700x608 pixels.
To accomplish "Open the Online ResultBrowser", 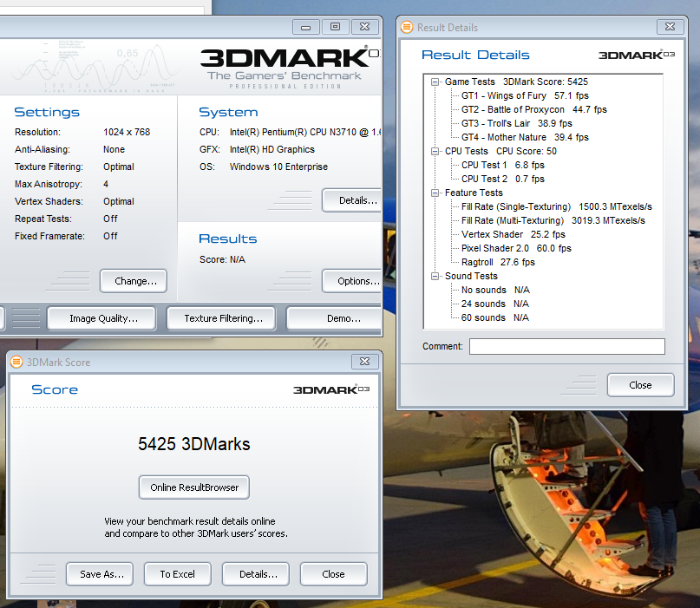I will point(194,487).
